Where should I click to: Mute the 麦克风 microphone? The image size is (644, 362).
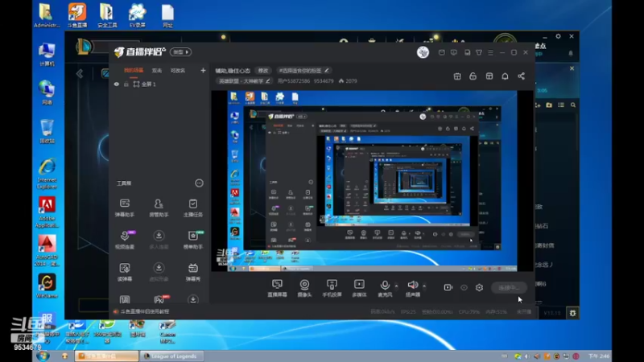[x=385, y=288]
